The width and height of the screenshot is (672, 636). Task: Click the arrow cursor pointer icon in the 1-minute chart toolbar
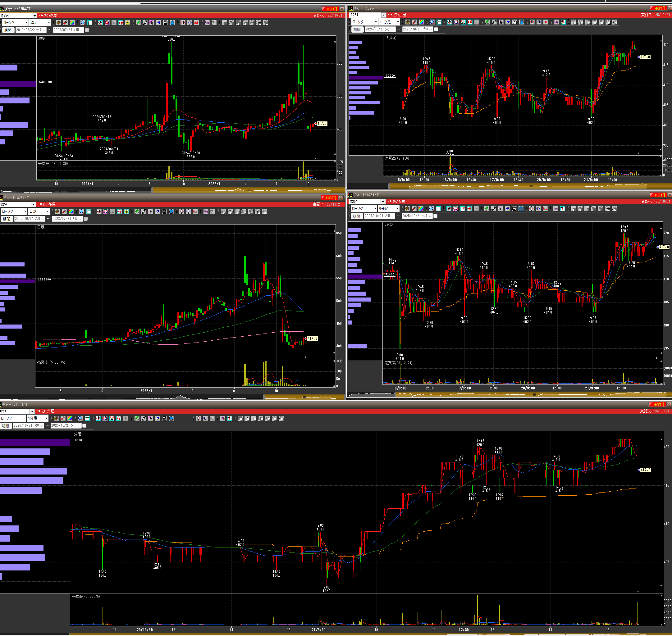(151, 418)
